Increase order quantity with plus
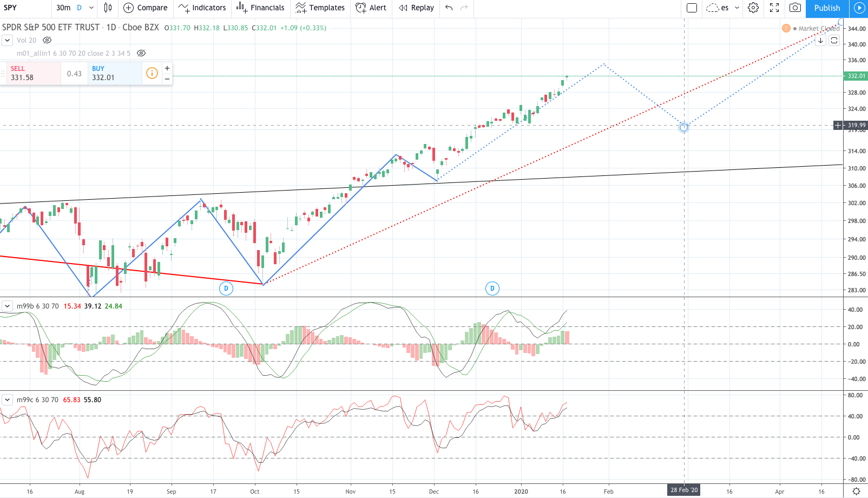The width and height of the screenshot is (868, 498). (167, 68)
